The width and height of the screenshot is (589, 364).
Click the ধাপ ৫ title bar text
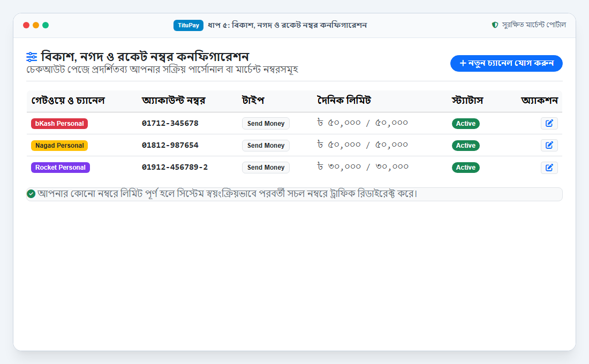click(288, 25)
